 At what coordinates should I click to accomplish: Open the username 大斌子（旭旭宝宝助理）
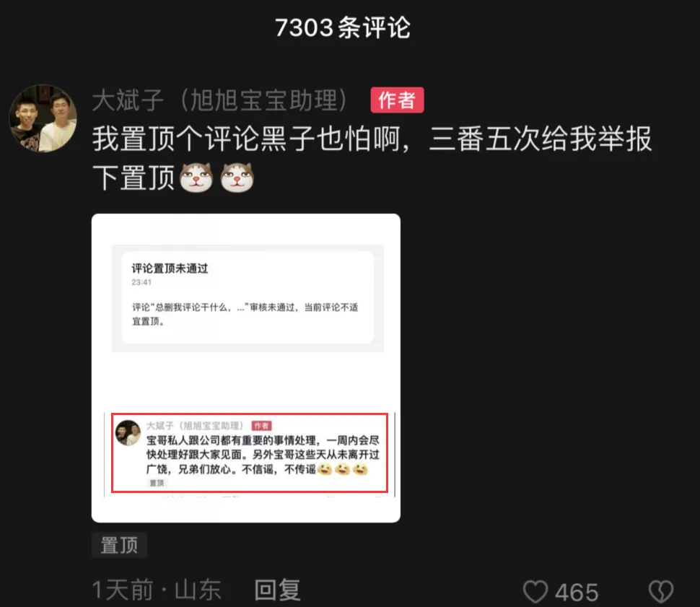coord(220,100)
